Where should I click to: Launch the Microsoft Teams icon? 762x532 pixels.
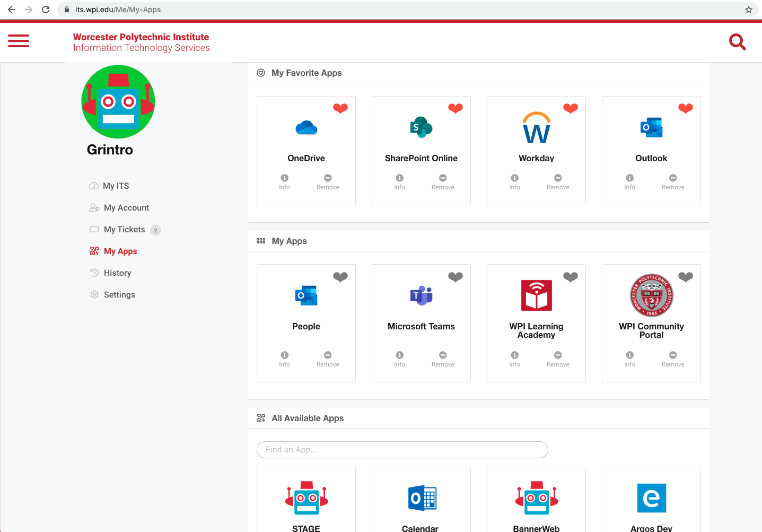(422, 295)
